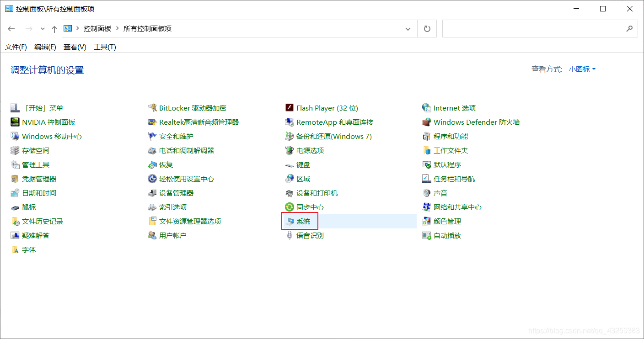Click the 自动播放 icon
644x339 pixels.
click(427, 235)
